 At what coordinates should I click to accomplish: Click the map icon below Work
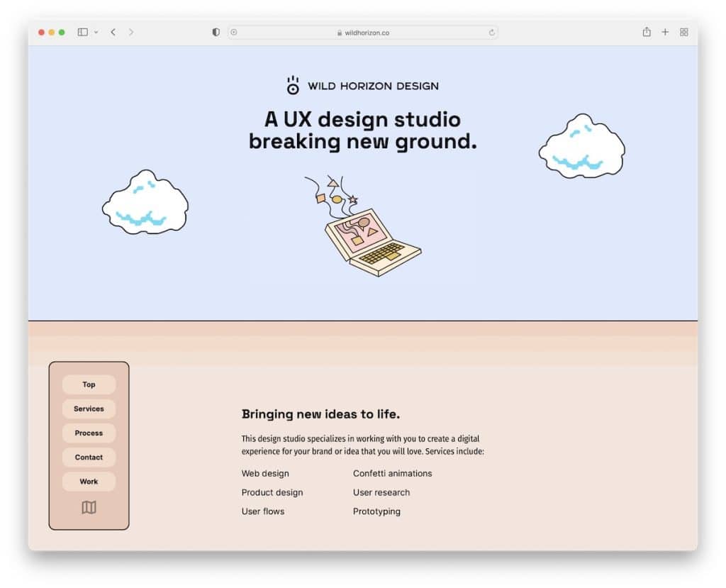tap(89, 507)
